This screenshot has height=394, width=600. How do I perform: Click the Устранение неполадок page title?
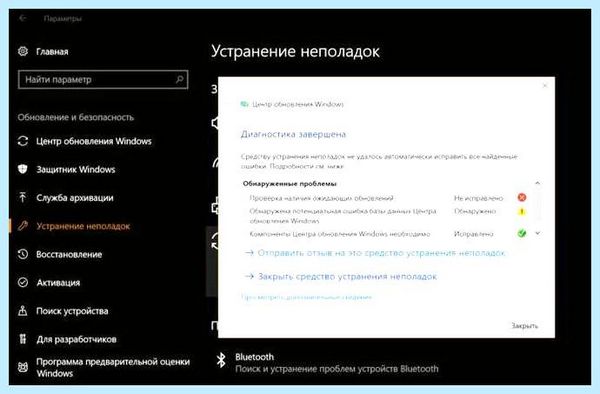[x=295, y=52]
